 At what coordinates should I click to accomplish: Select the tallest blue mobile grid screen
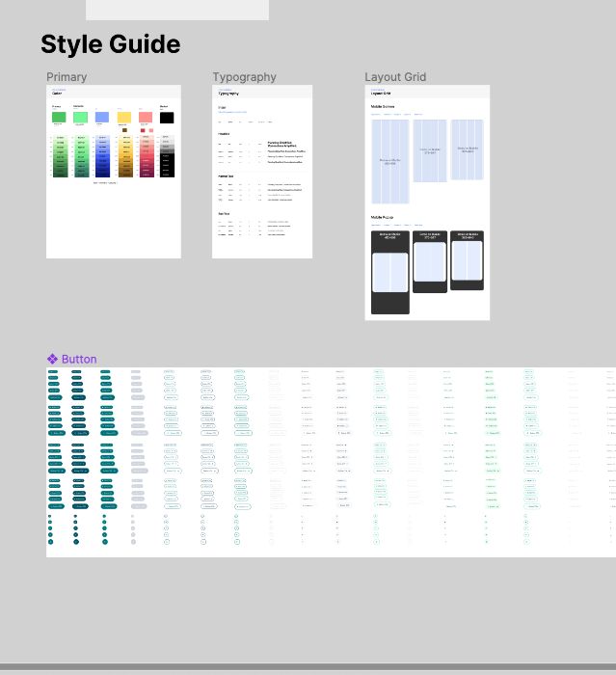[390, 161]
